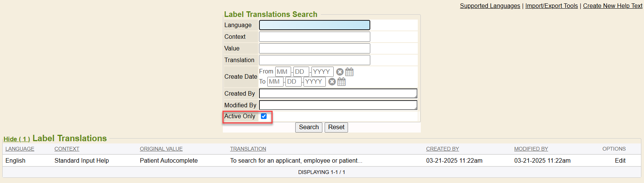Click the From month MM field

coord(283,72)
